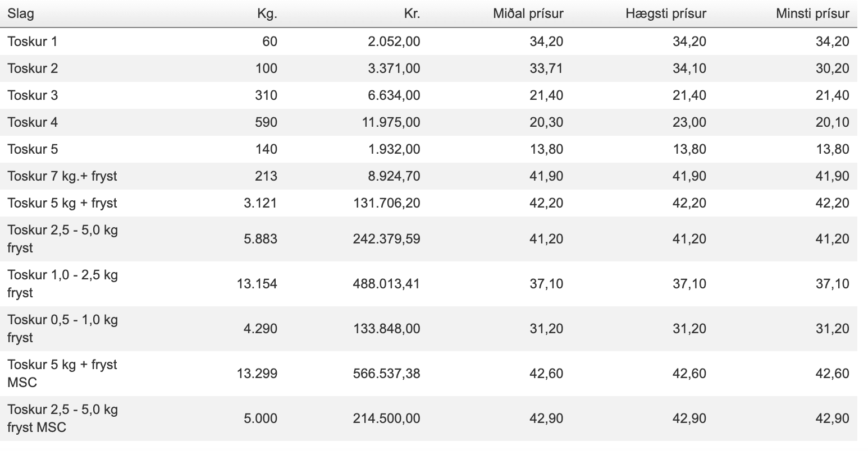This screenshot has width=868, height=451.
Task: Click Toskur 0,5 - 1,0 kg fryst row
Action: [62, 329]
